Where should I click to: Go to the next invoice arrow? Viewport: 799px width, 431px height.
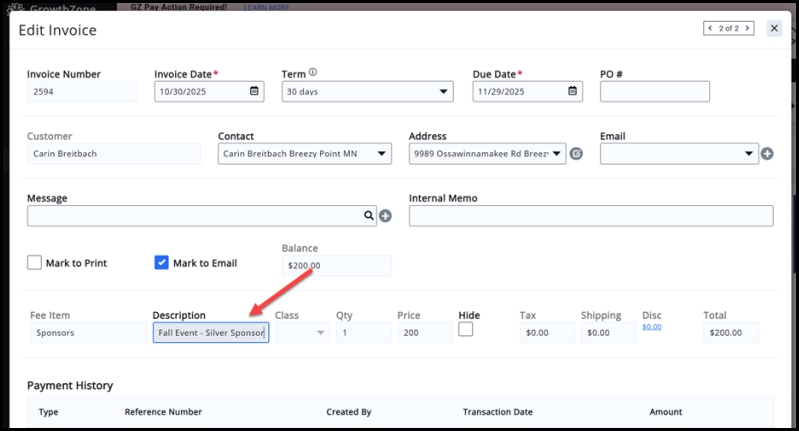pyautogui.click(x=746, y=28)
